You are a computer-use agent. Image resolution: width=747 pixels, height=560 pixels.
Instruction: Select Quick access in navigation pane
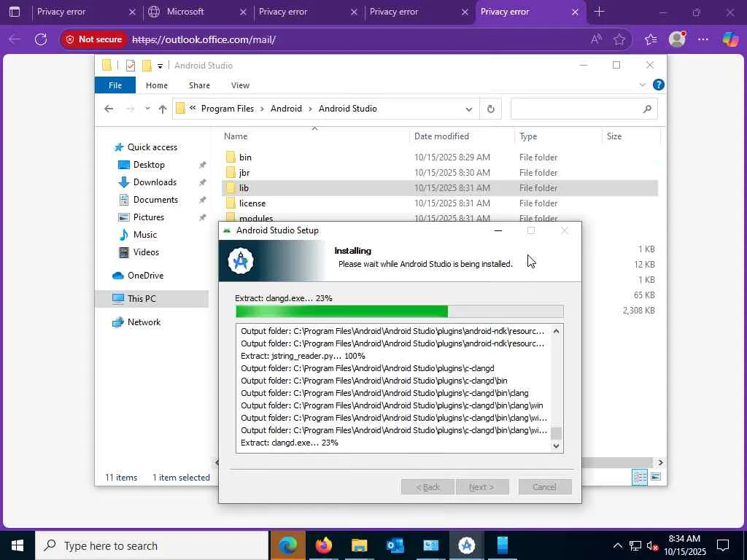point(152,147)
